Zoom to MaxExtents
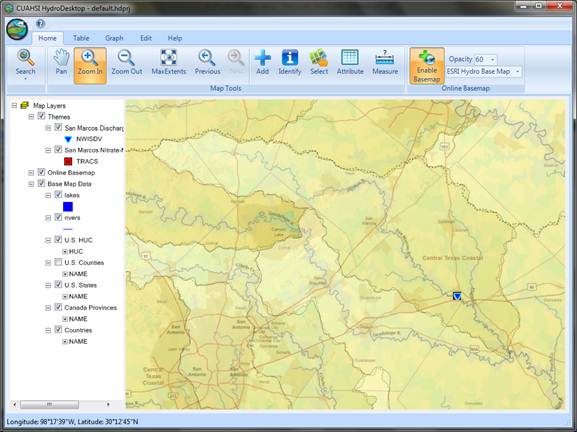 (169, 63)
